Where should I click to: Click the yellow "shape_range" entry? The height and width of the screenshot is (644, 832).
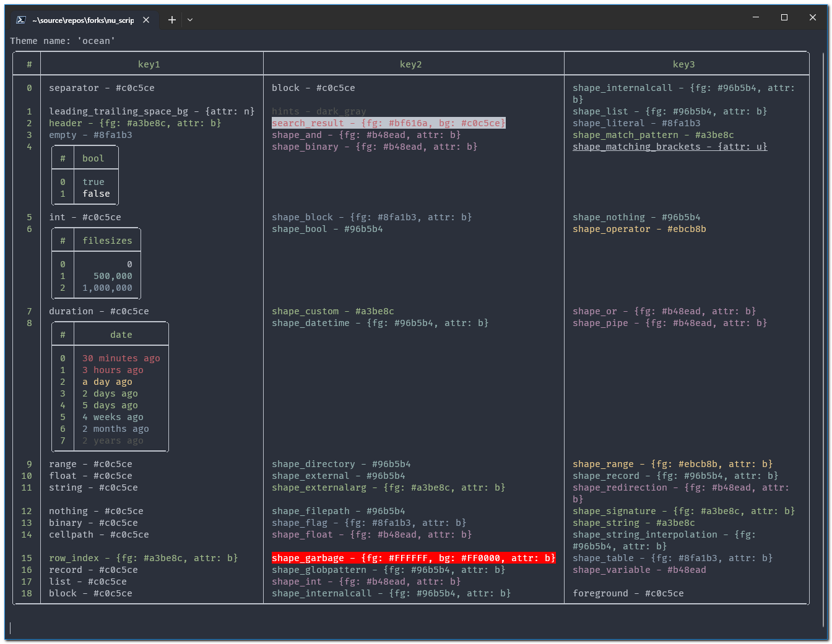point(673,464)
